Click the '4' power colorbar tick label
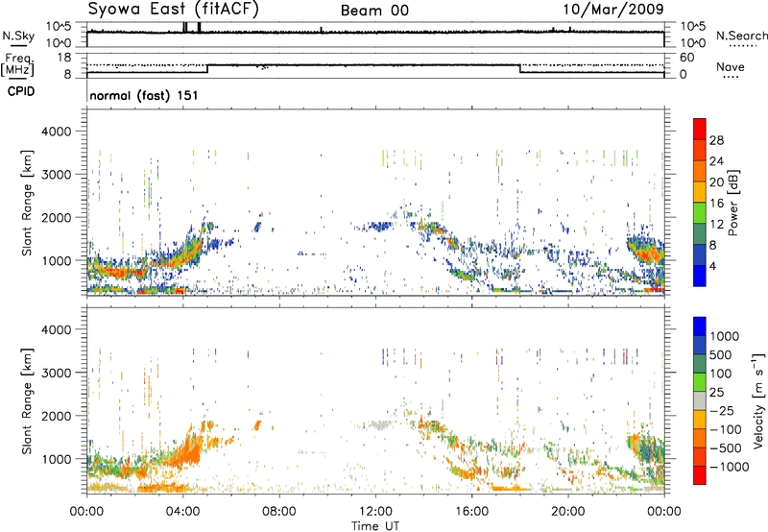The image size is (768, 532). (713, 267)
